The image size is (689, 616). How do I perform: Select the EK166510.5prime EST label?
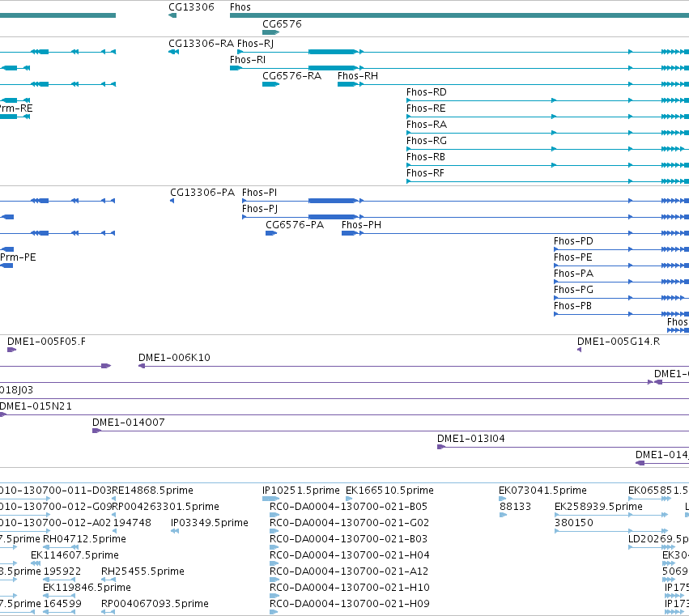click(389, 491)
